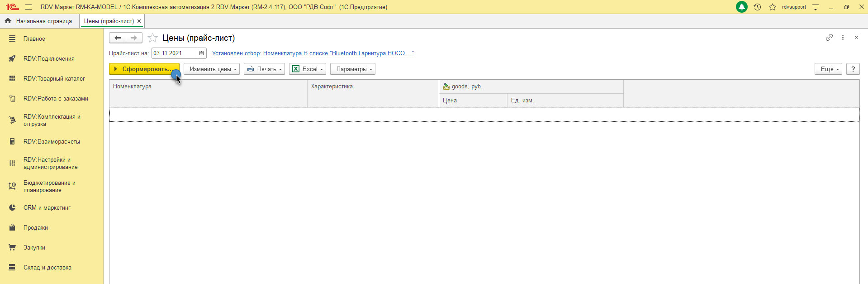Viewport: 868px width, 284px height.
Task: Open history clock icon in title bar
Action: tap(757, 7)
